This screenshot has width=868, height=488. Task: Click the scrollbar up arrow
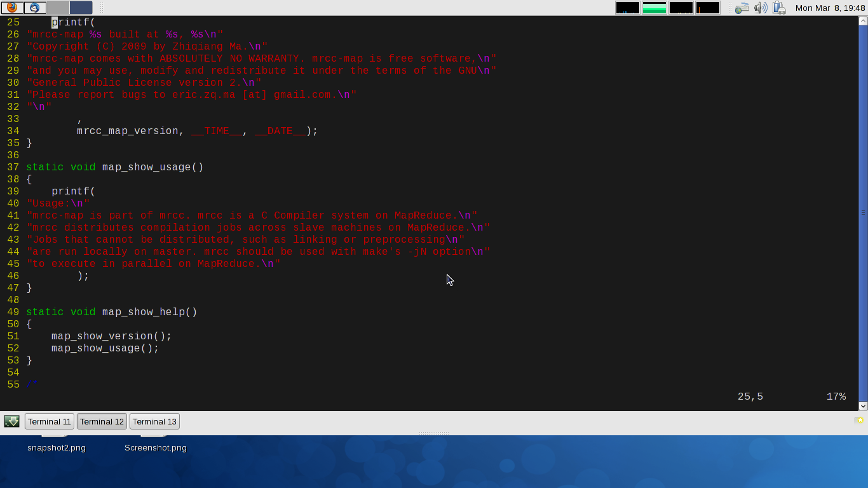863,20
